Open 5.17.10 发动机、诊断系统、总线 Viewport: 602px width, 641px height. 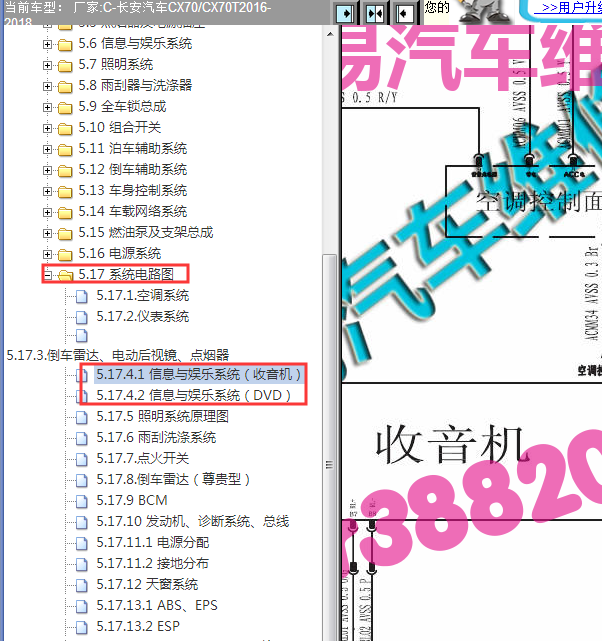coord(193,521)
